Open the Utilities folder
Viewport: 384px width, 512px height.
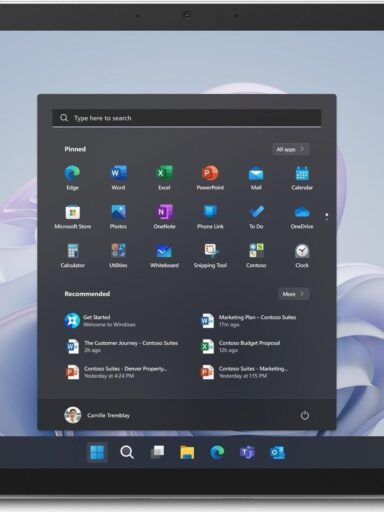pyautogui.click(x=118, y=256)
